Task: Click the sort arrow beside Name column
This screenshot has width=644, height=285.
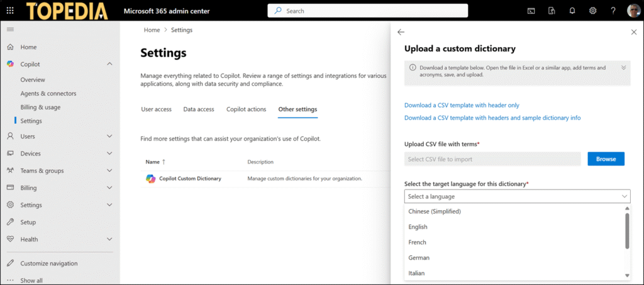Action: coord(164,162)
